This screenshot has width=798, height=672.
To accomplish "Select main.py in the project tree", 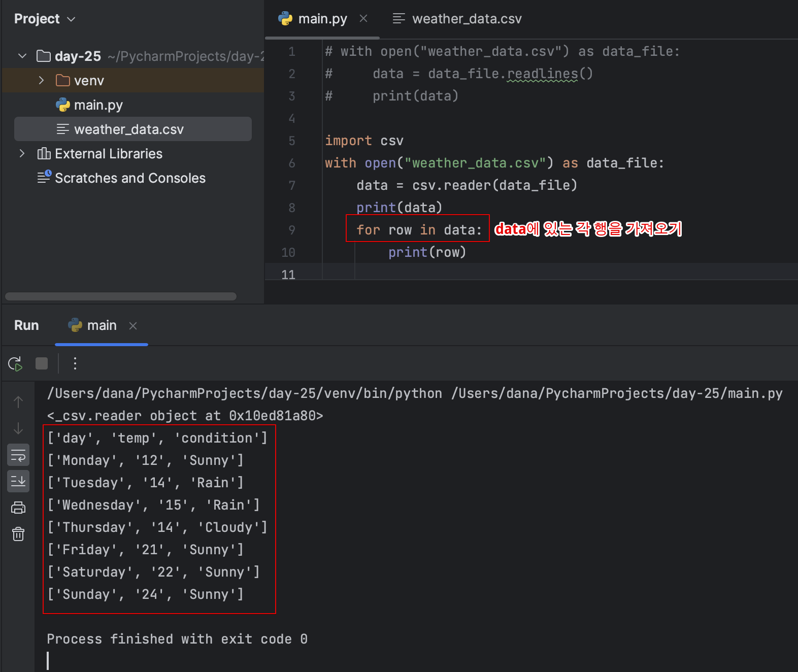I will point(98,105).
